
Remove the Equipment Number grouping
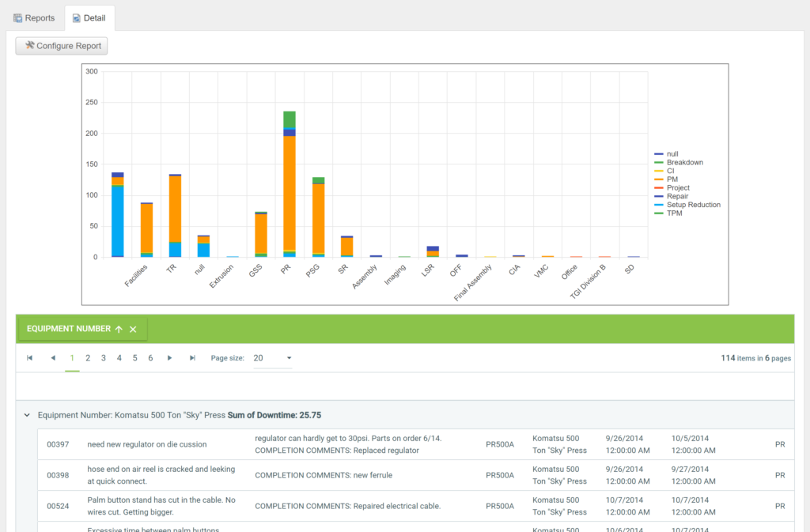[x=133, y=329]
